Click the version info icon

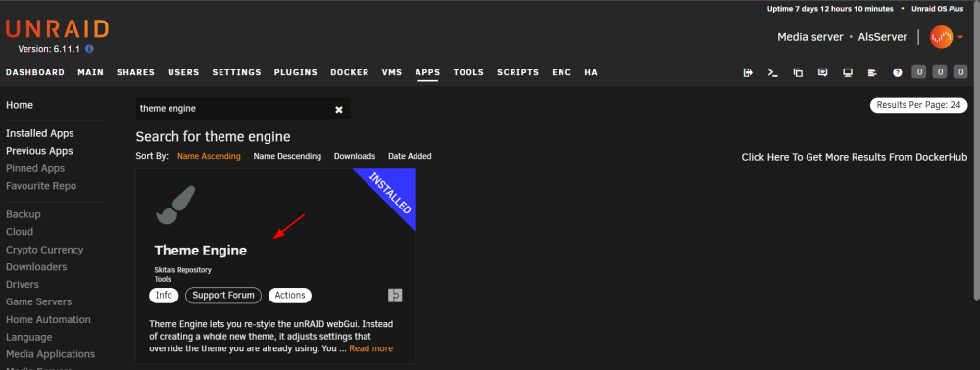click(x=89, y=49)
